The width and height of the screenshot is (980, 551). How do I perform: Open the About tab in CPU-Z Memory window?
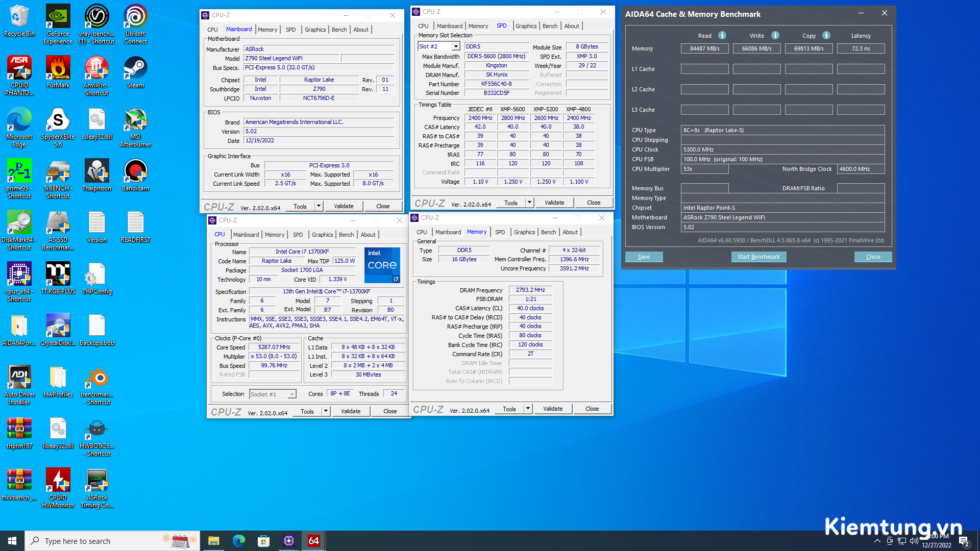(x=570, y=232)
